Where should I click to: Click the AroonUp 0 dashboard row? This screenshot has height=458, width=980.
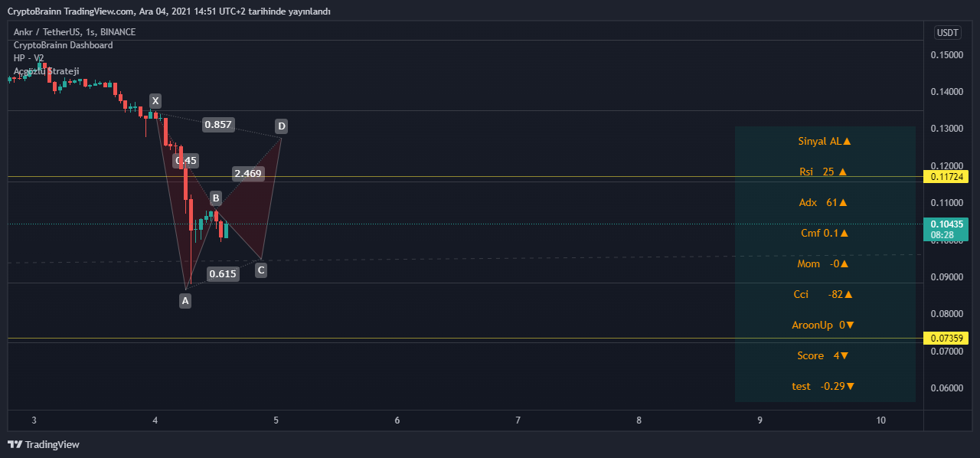(x=823, y=325)
